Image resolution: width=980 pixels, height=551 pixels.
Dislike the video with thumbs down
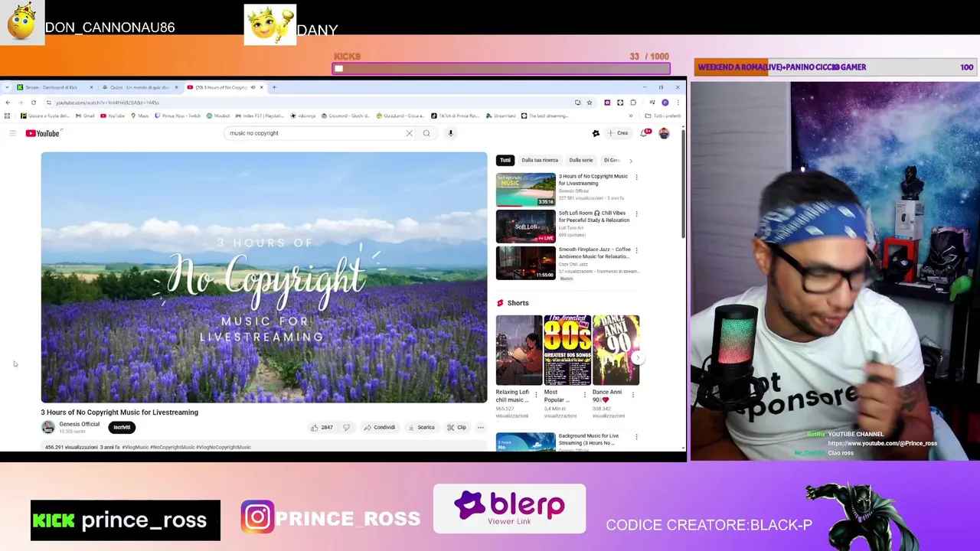pos(346,427)
